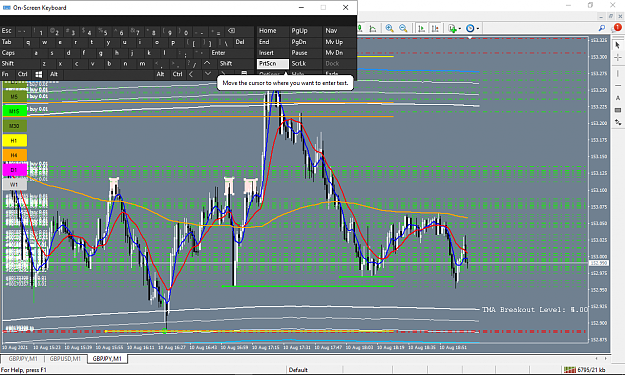625x375 pixels.
Task: Switch timeframe with the green M15 button
Action: tap(15, 111)
